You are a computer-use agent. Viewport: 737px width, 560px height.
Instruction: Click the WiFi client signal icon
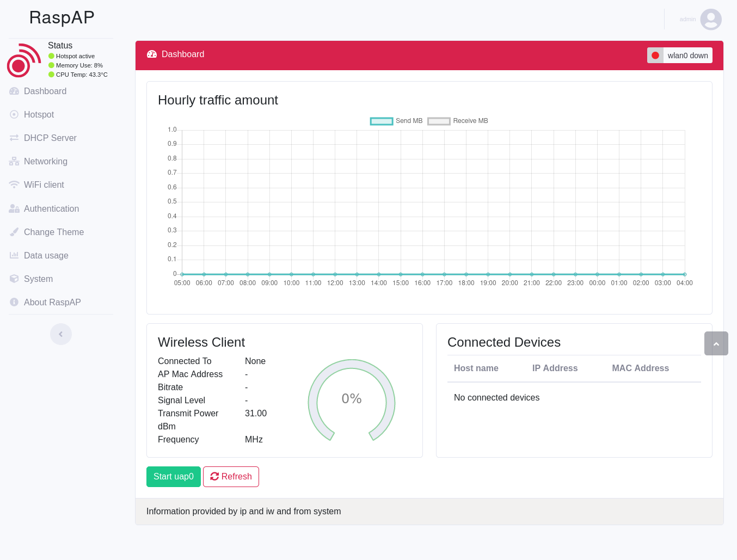tap(14, 185)
